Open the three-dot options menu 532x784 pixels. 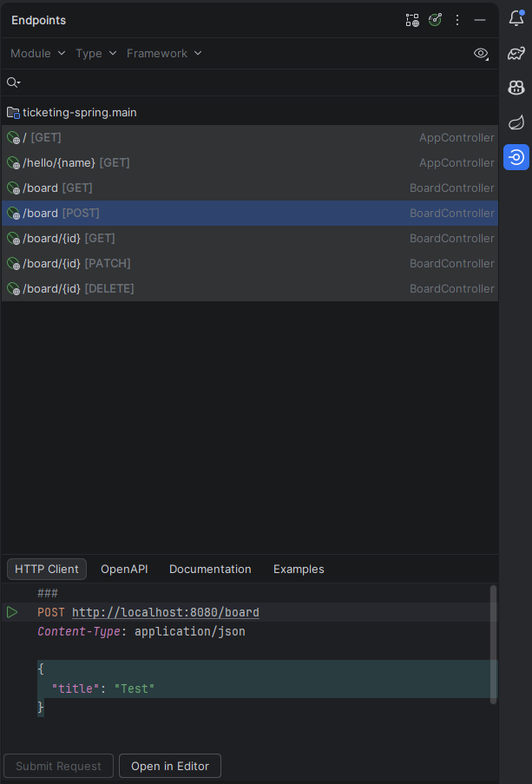[x=457, y=19]
